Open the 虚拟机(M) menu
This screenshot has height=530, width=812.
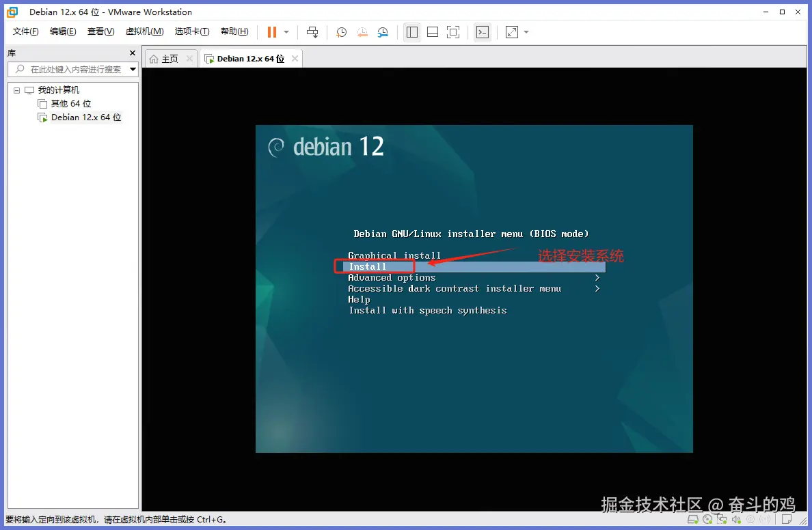click(x=144, y=31)
